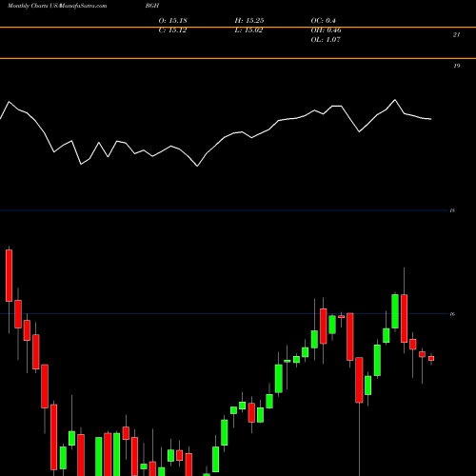This screenshot has height=476, width=476.
Task: Select the price axis label "19"
Action: click(x=456, y=66)
